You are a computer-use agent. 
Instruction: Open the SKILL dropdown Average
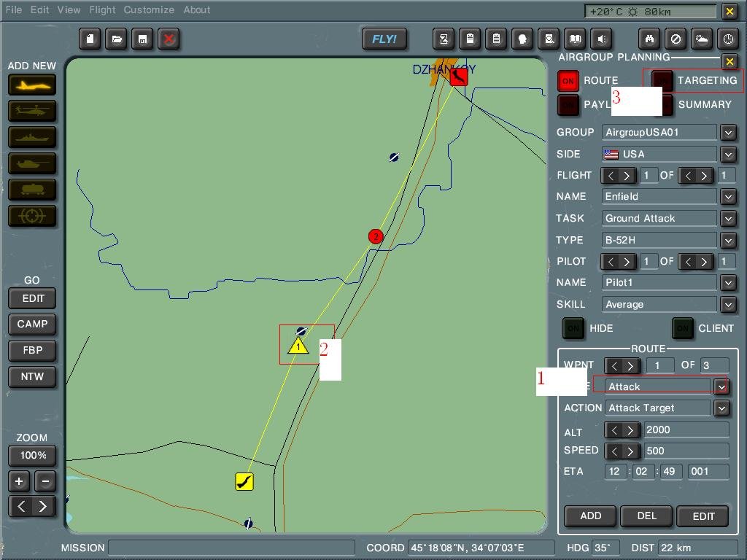click(x=728, y=304)
